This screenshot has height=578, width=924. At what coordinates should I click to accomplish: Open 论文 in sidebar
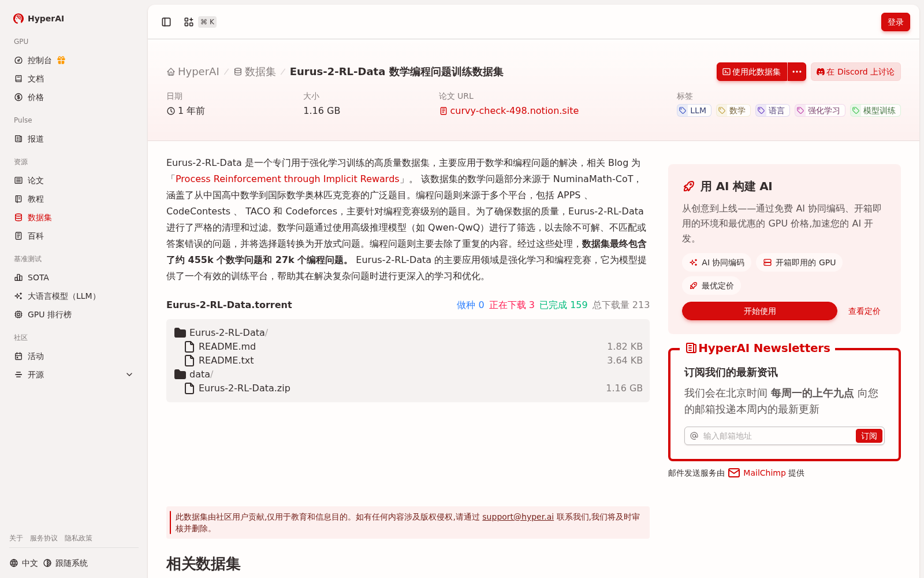pyautogui.click(x=74, y=180)
